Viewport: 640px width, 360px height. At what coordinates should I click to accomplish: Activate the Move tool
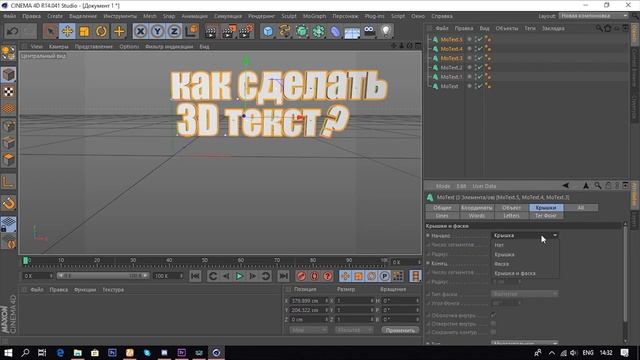[67, 31]
